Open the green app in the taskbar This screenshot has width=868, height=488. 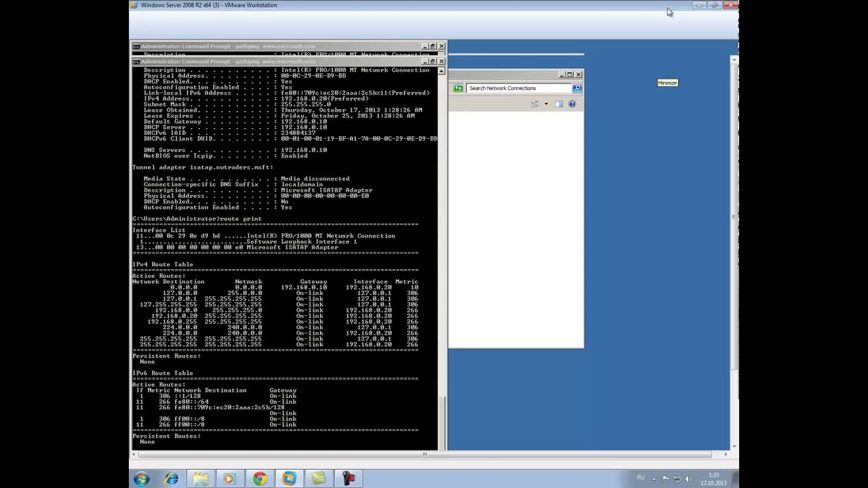(x=319, y=479)
